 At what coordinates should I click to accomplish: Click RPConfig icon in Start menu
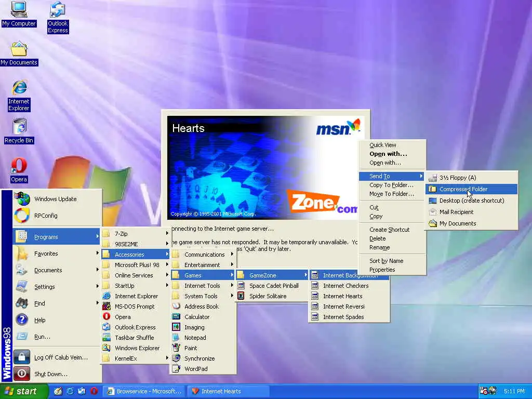tap(22, 216)
